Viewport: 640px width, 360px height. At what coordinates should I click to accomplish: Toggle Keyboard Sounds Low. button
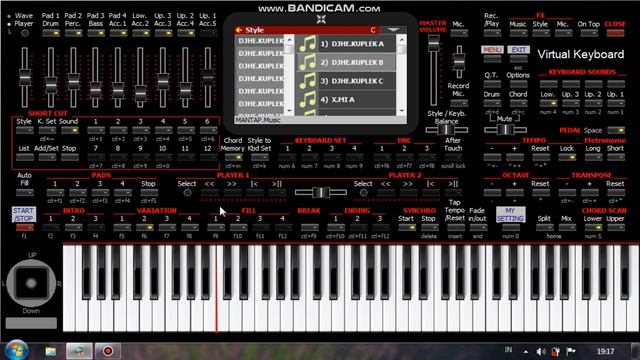(x=548, y=103)
